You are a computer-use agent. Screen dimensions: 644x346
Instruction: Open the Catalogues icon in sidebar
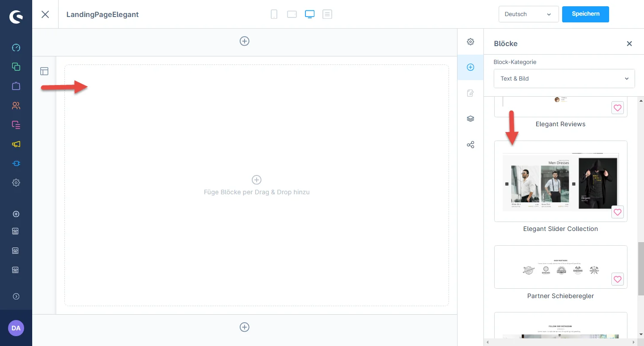[16, 67]
